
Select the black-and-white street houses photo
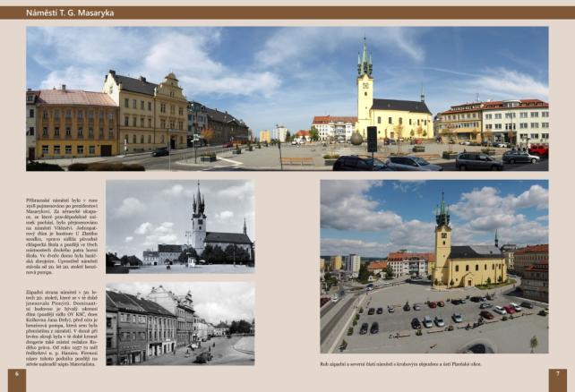tap(179, 323)
